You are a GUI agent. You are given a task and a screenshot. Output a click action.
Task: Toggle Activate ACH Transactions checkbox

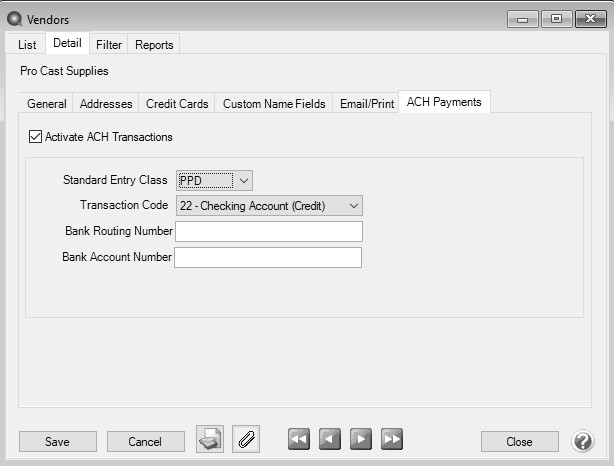pos(37,137)
